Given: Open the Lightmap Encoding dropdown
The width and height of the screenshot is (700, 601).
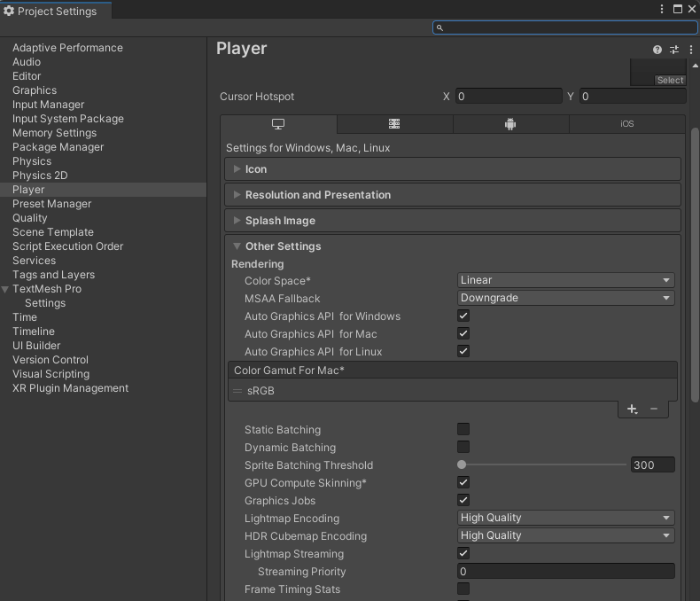Looking at the screenshot, I should (565, 518).
